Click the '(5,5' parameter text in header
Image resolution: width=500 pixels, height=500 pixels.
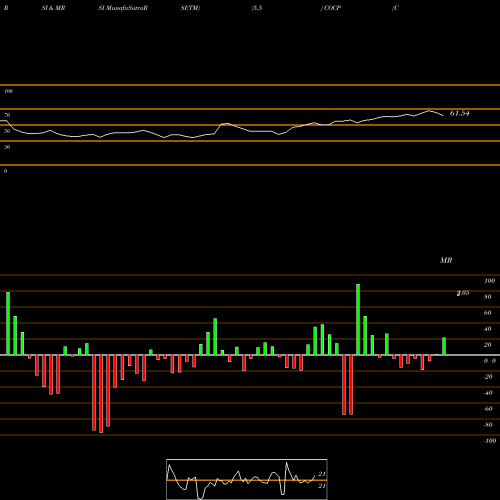256,8
